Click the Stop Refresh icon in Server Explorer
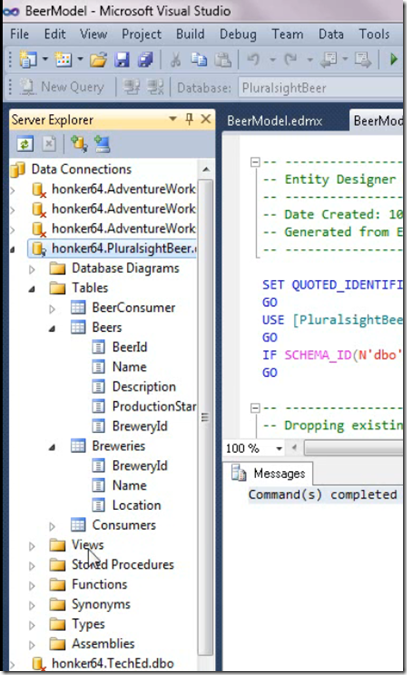 click(x=49, y=144)
